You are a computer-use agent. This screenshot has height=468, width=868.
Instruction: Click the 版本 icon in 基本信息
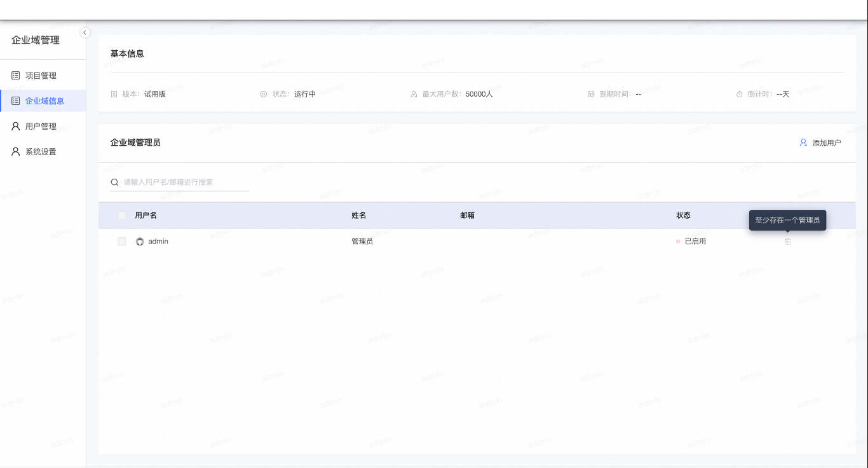pyautogui.click(x=114, y=94)
